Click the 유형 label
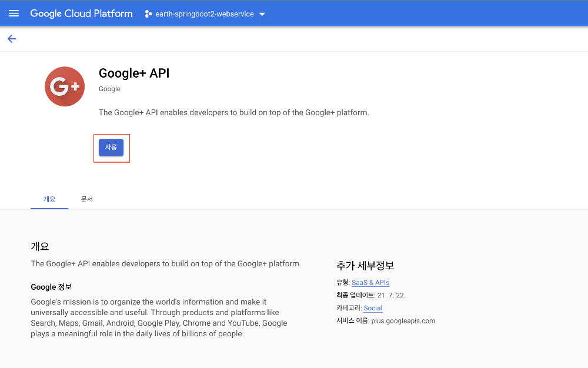 pos(343,283)
